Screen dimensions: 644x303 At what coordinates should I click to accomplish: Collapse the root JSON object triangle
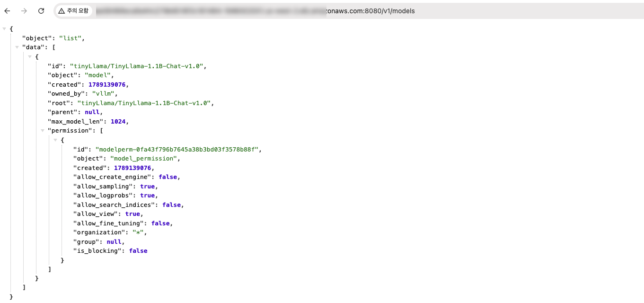click(x=4, y=29)
